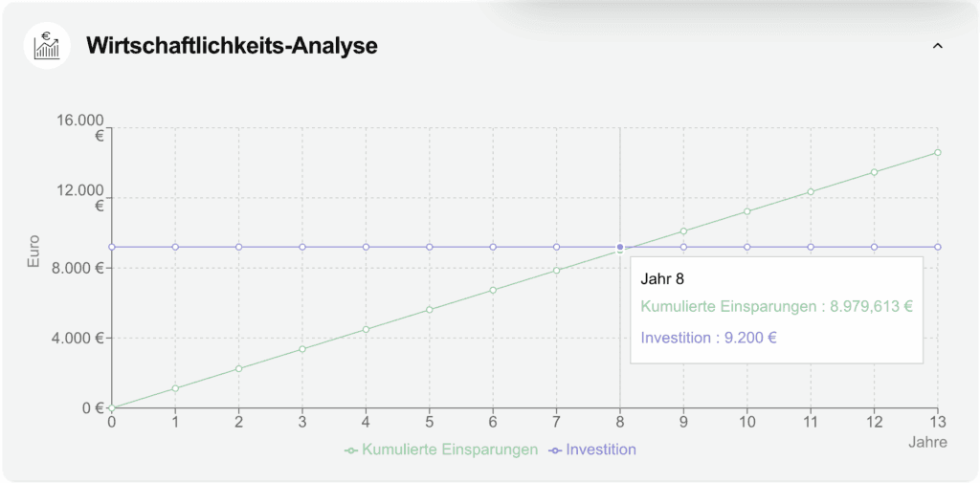980x483 pixels.
Task: Click the Wirtschaftlichkeits-Analyse heading
Action: click(232, 46)
